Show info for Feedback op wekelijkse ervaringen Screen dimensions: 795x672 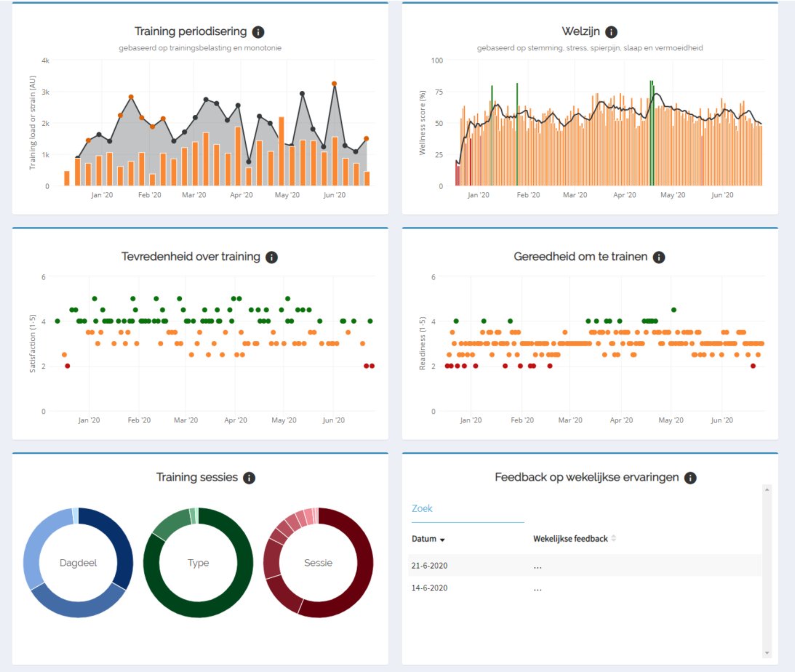[690, 478]
